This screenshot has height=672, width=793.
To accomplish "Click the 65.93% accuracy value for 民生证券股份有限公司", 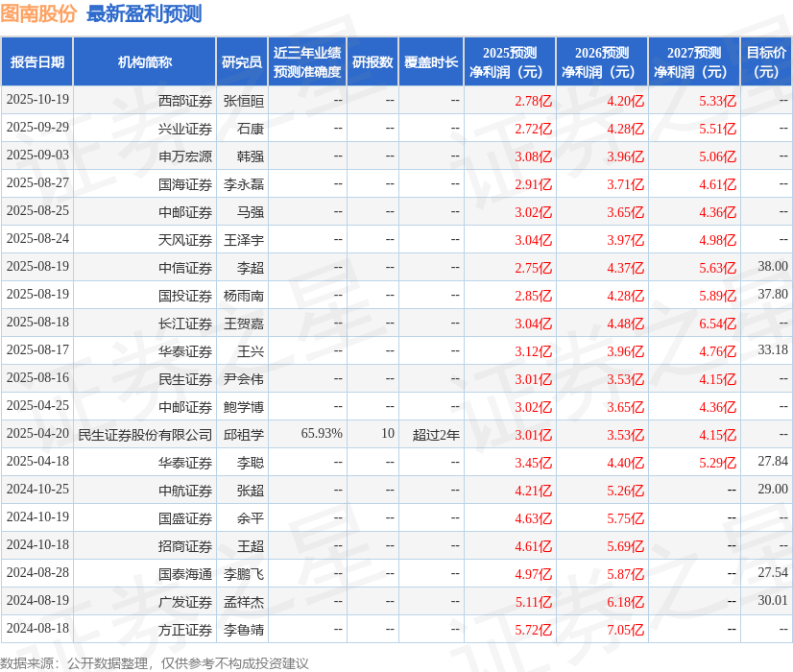I will 320,434.
